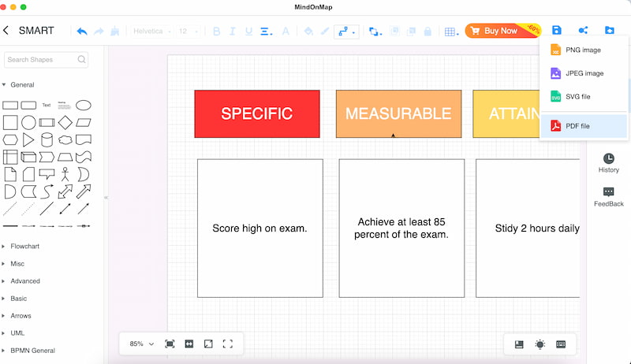631x364 pixels.
Task: Toggle bold formatting
Action: tap(216, 31)
